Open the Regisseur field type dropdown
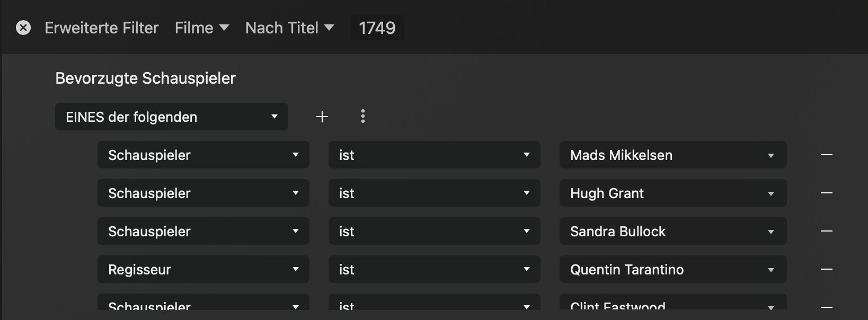 pos(203,269)
